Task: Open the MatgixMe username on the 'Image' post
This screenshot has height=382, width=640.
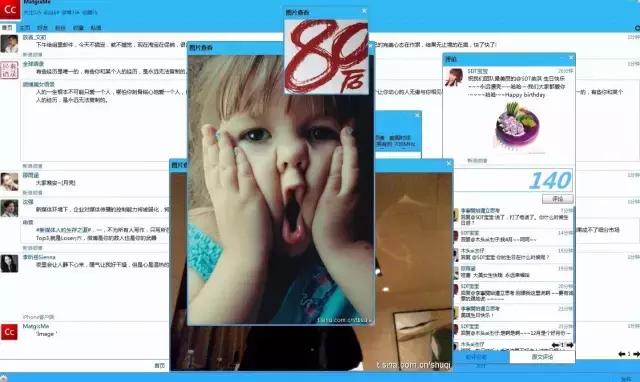Action: point(36,326)
